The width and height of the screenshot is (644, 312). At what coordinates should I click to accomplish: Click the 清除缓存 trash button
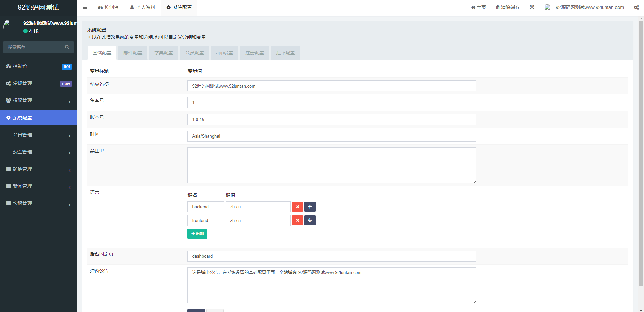508,7
